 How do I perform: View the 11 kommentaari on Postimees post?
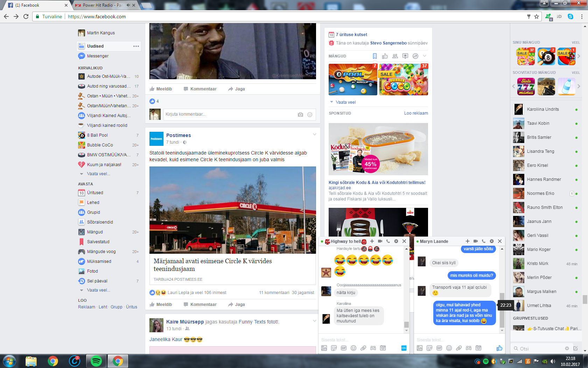pyautogui.click(x=274, y=293)
